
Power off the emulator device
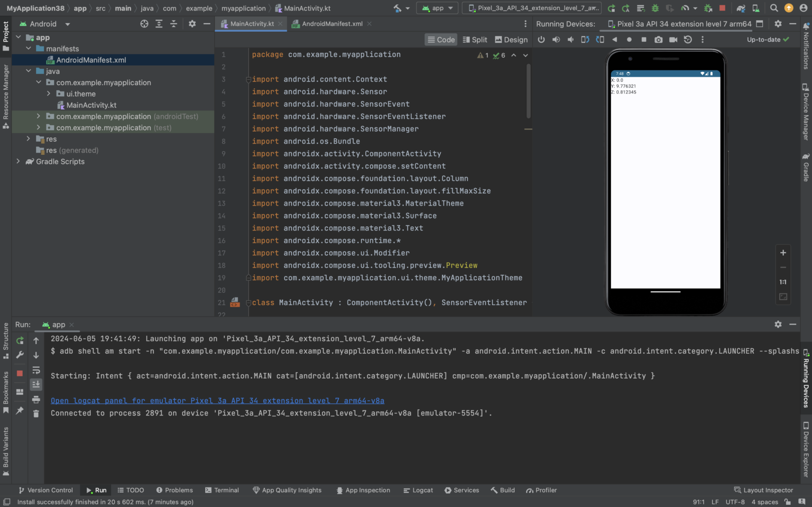point(541,39)
